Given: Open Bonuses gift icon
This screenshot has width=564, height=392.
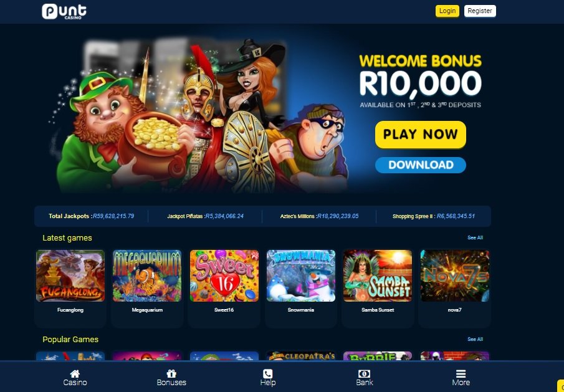Looking at the screenshot, I should [x=171, y=374].
